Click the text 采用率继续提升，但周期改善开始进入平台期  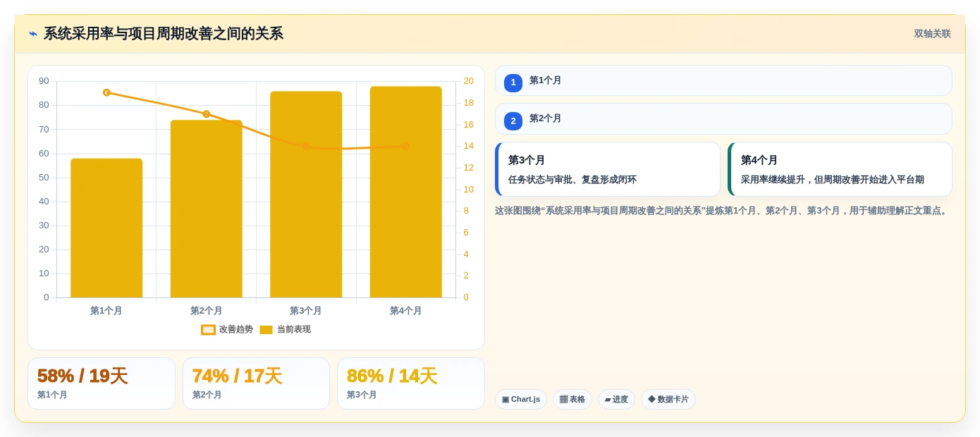tap(833, 180)
